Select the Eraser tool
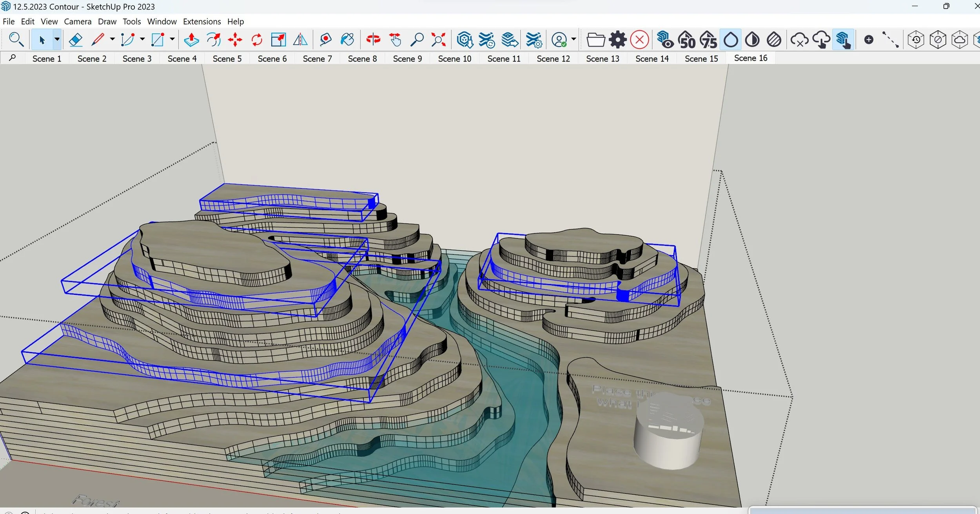The image size is (980, 514). coord(75,40)
